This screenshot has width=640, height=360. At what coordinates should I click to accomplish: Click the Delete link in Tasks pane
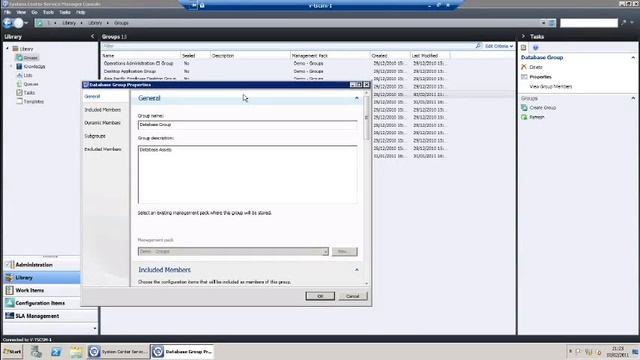coord(536,67)
